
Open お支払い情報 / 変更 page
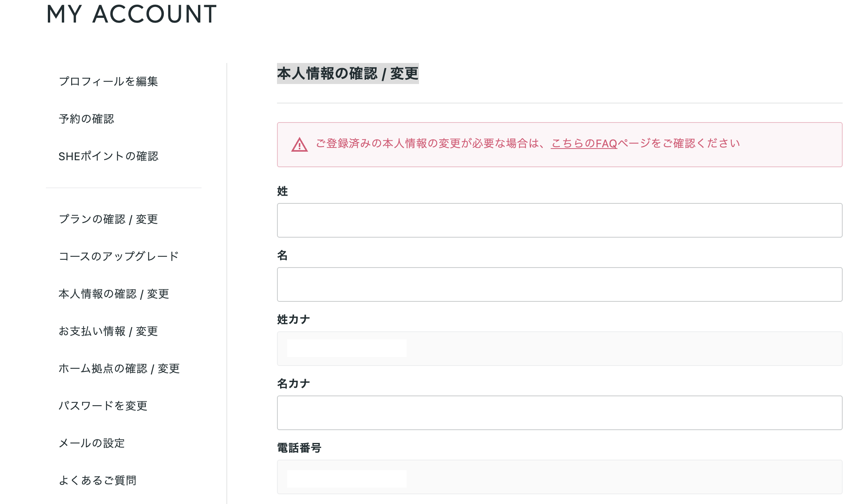point(108,331)
